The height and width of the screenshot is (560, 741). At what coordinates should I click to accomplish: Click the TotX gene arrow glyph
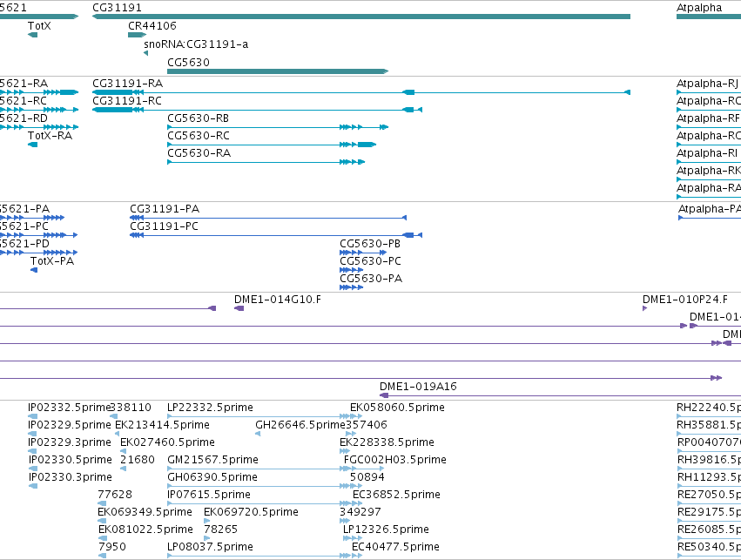tap(32, 35)
